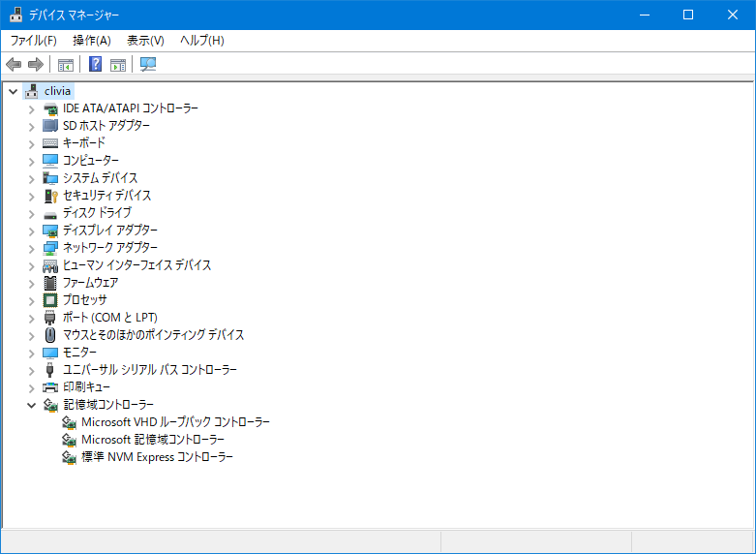The height and width of the screenshot is (554, 756).
Task: Select マウスとそのほかのポインティング デバイス row
Action: click(x=153, y=335)
